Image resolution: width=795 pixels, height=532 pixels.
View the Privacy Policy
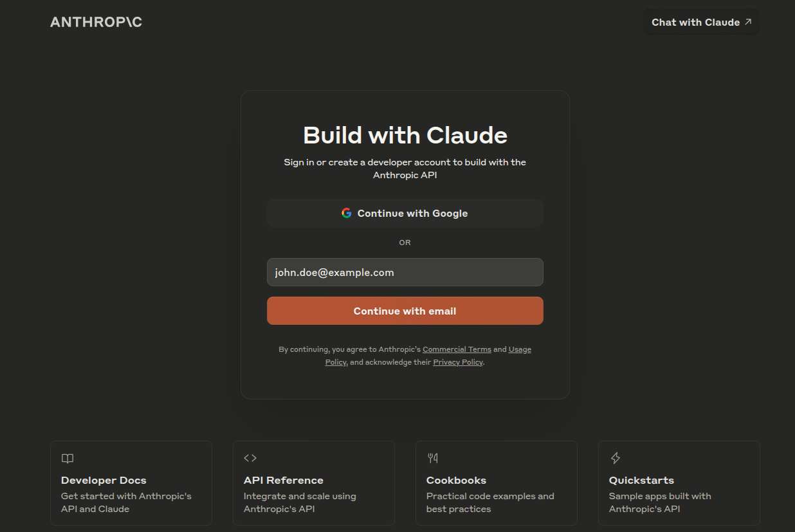[x=457, y=362]
